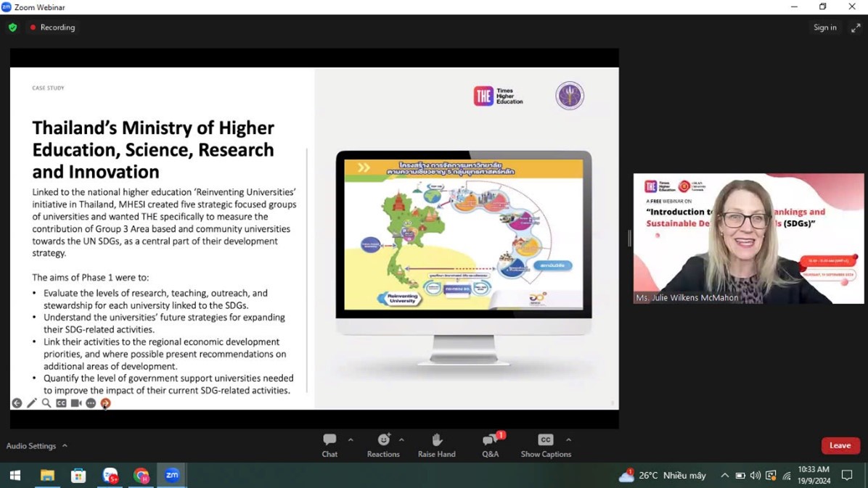The width and height of the screenshot is (868, 488).
Task: Click the video panel divider handle
Action: point(629,239)
